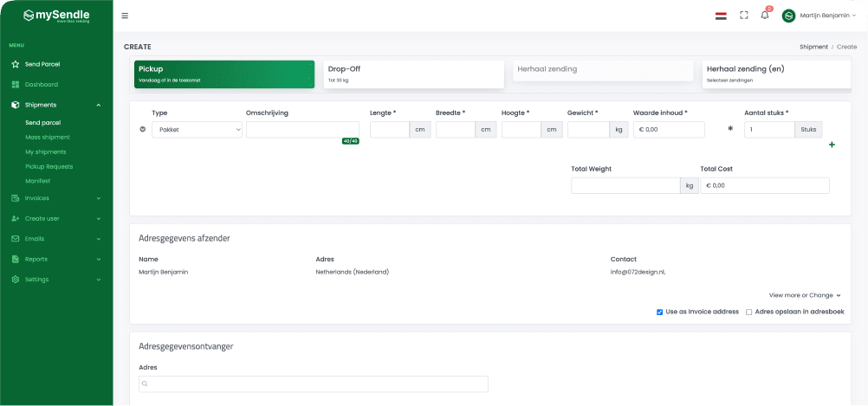Select the Drop-Off tab
Screen dimensions: 868x406
413,74
